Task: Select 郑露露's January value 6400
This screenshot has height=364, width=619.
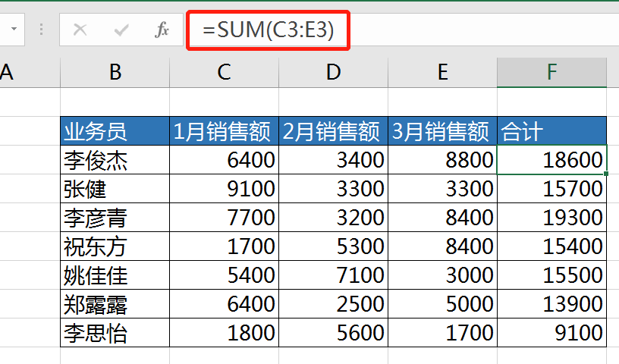Action: tap(225, 303)
